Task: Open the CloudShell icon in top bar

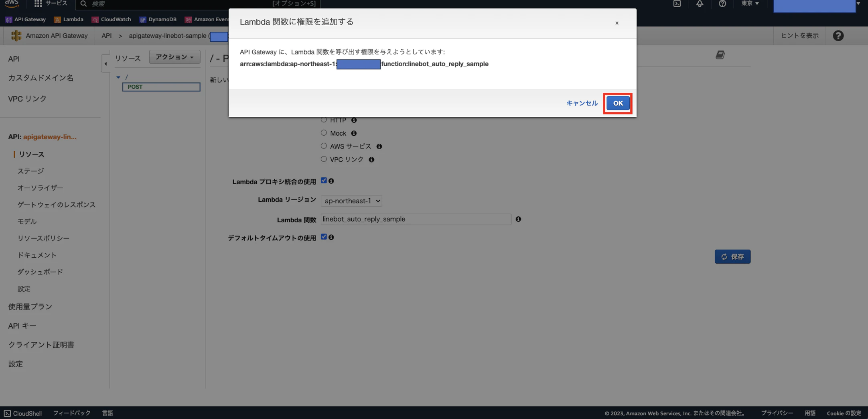Action: click(677, 4)
